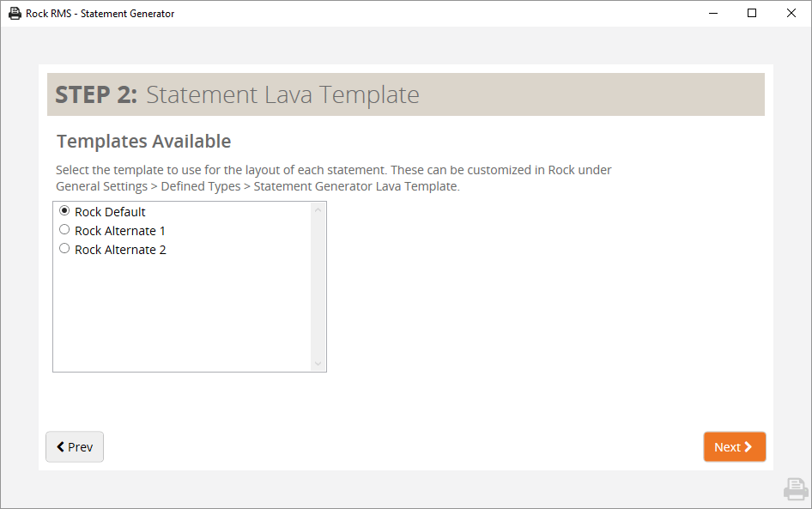812x509 pixels.
Task: Select the Rock Alternate 1 radio button
Action: (64, 229)
